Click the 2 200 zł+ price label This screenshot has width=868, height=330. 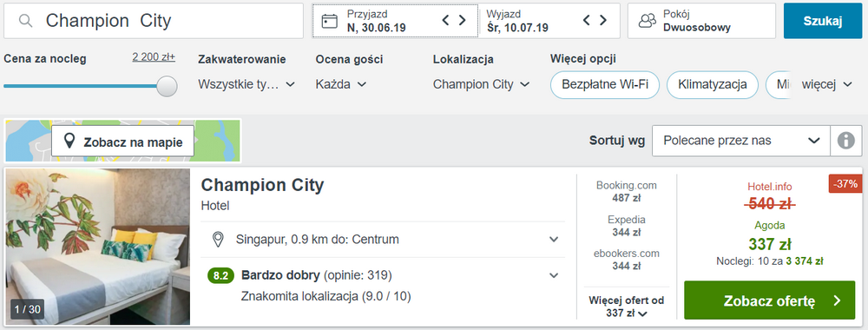coord(154,57)
